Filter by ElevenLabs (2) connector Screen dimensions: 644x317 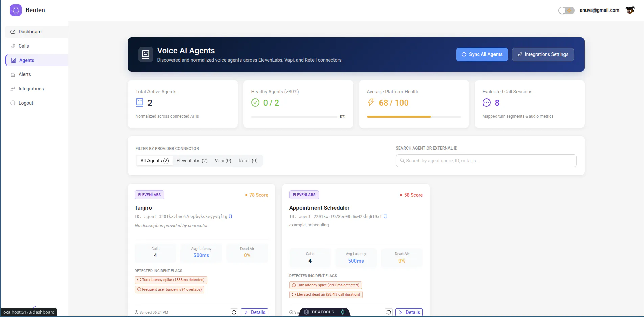[192, 161]
